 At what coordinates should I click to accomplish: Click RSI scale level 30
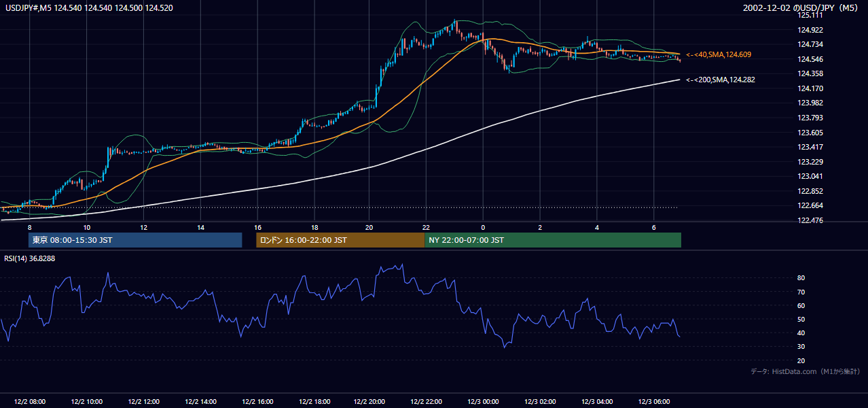[x=801, y=347]
